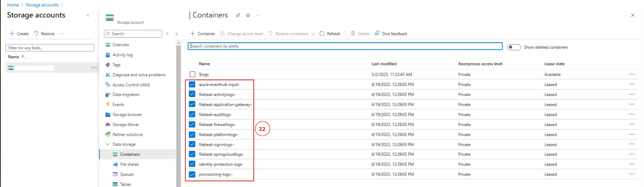Open more options next to Containers title
Image resolution: width=644 pixels, height=187 pixels.
(x=258, y=15)
